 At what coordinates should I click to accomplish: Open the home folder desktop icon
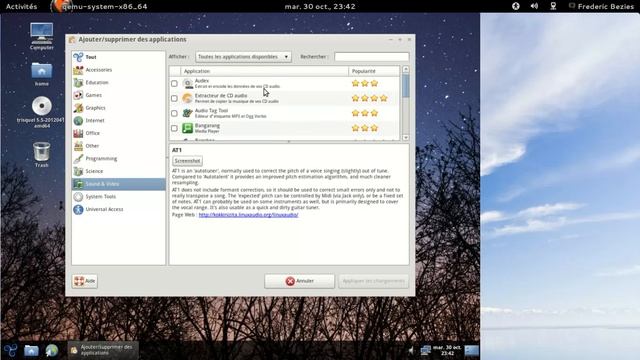coord(42,70)
